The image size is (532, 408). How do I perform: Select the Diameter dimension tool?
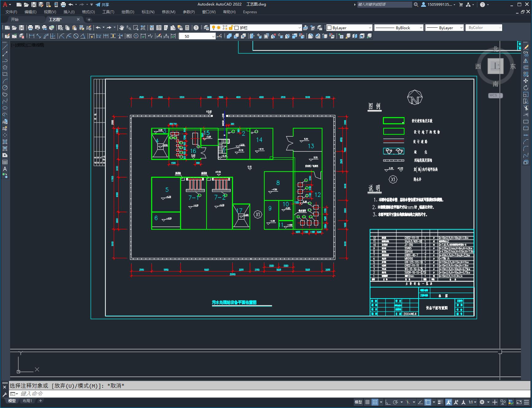tap(76, 36)
